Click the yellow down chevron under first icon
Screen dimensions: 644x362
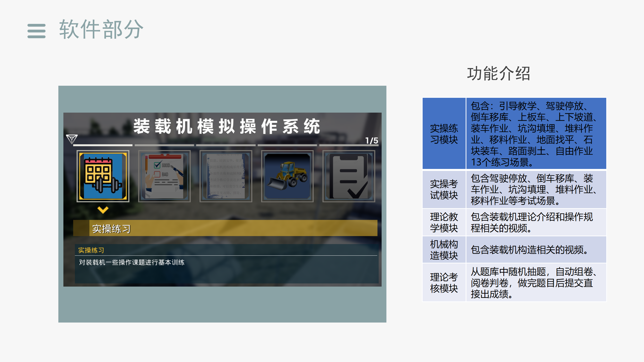coord(103,210)
